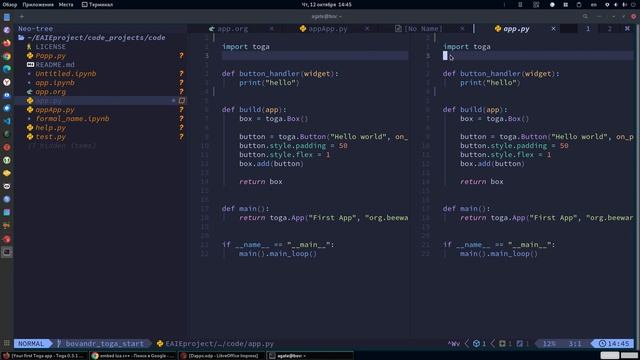Screen dimensions: 640x360
Task: Open the Терминал app menu in top bar
Action: pyautogui.click(x=97, y=4)
